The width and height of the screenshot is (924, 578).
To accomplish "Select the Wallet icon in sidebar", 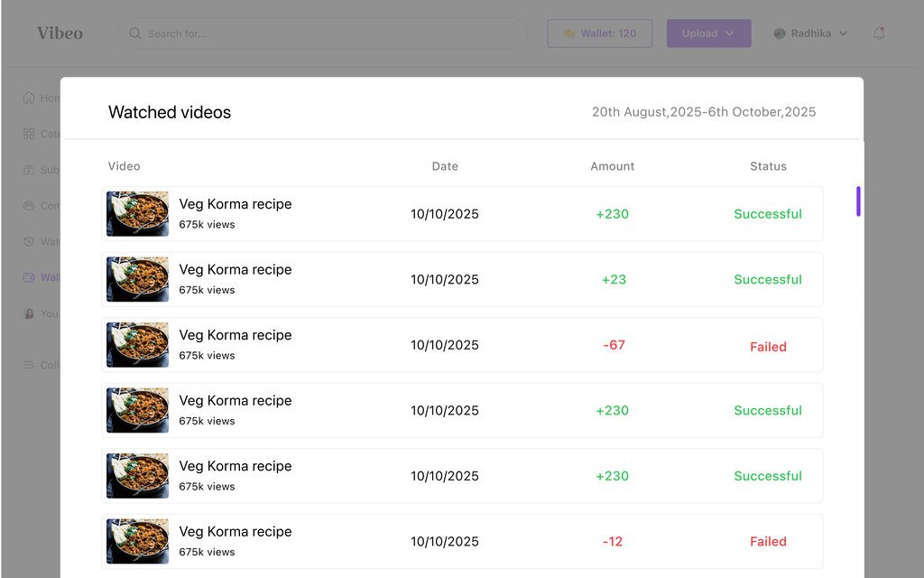I will 28,277.
